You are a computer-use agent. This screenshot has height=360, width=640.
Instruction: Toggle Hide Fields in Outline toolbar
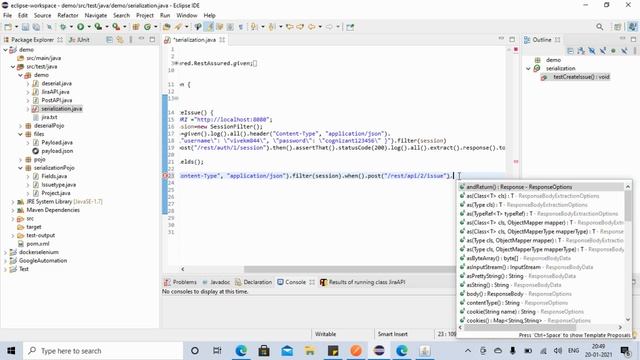591,51
